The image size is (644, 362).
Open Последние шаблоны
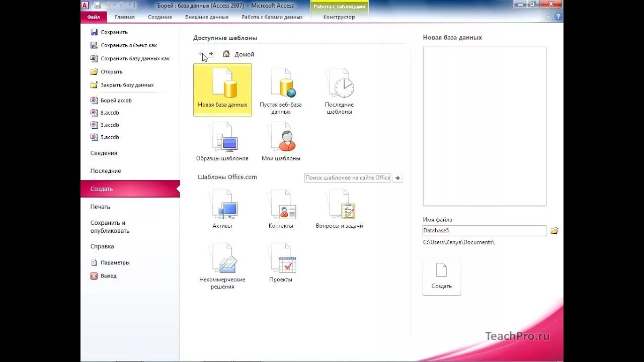pyautogui.click(x=339, y=90)
